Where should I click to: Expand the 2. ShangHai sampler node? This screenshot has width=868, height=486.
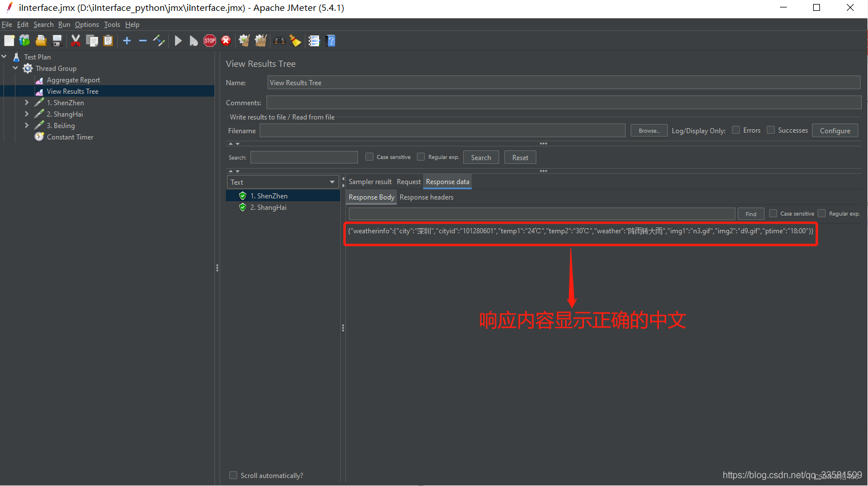coord(26,114)
